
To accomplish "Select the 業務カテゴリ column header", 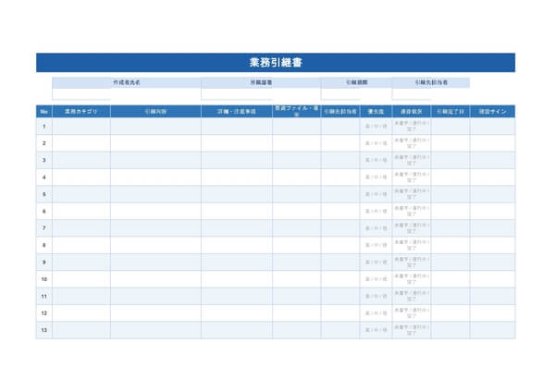I will pos(81,111).
